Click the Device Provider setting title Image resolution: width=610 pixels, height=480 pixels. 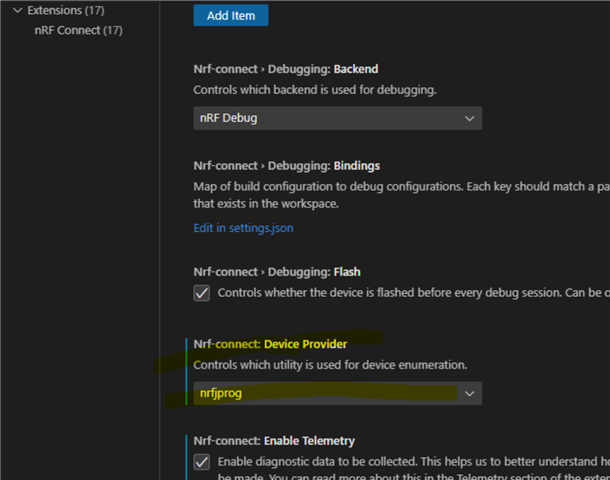click(x=270, y=344)
